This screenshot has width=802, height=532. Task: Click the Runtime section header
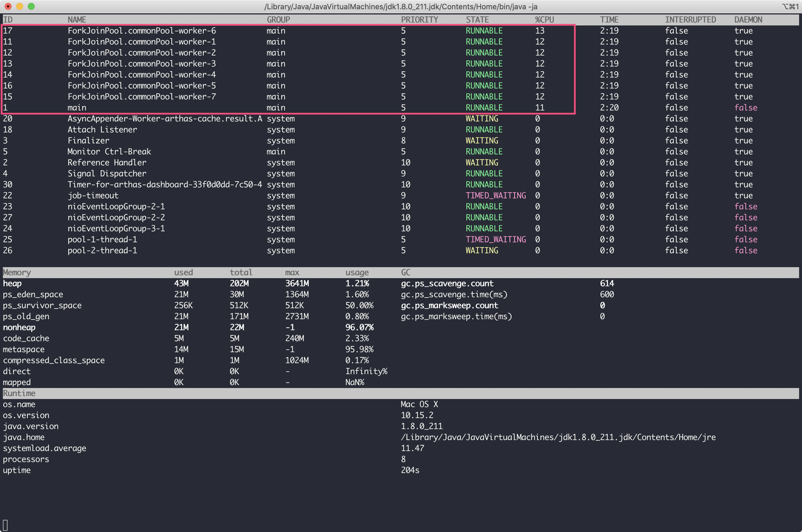[19, 393]
